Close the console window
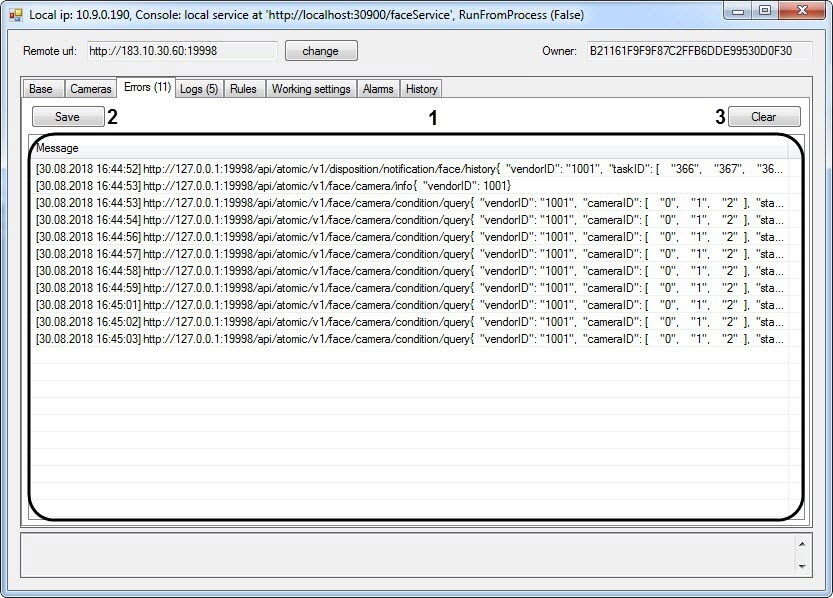The image size is (833, 598). pos(803,11)
